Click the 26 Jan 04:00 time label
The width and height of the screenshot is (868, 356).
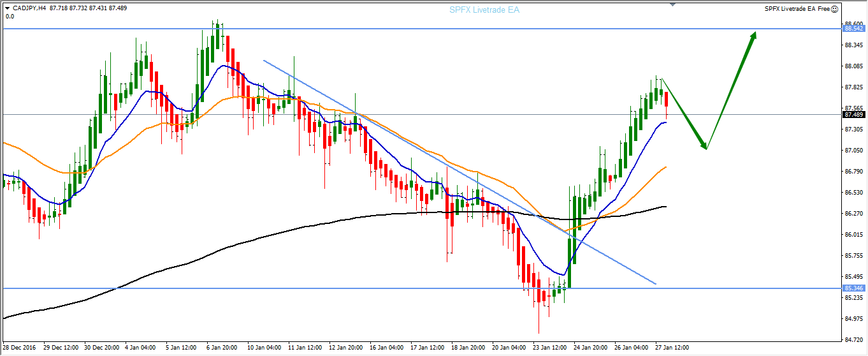pyautogui.click(x=632, y=348)
